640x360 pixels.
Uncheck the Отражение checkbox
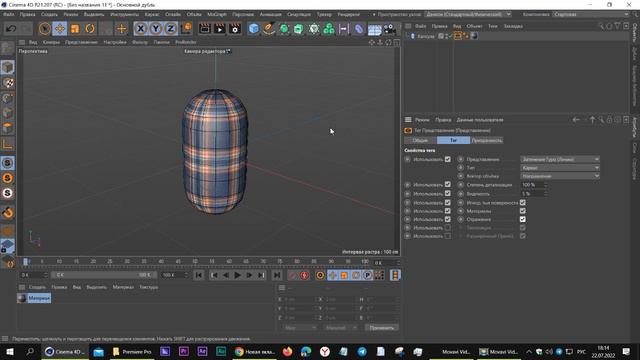click(x=522, y=219)
